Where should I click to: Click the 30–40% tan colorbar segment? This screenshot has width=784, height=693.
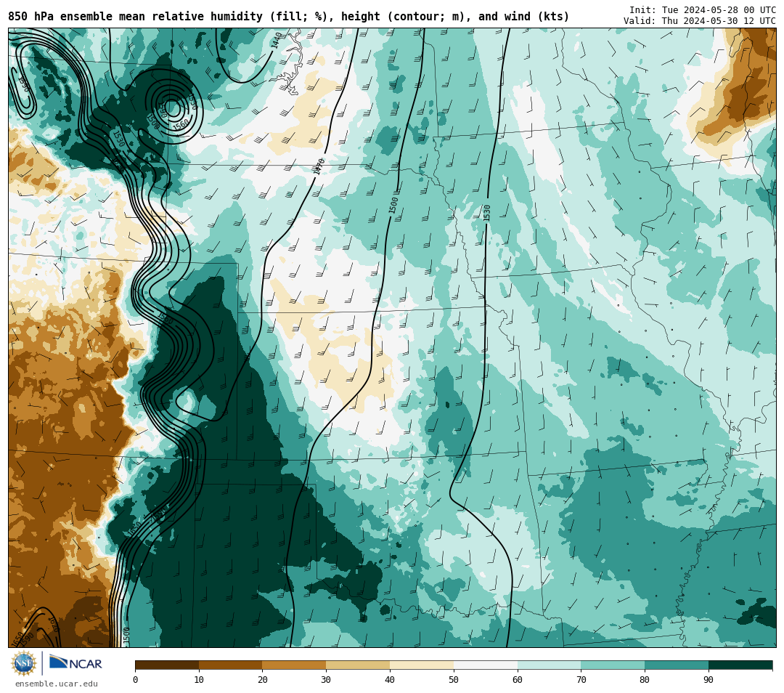[358, 665]
